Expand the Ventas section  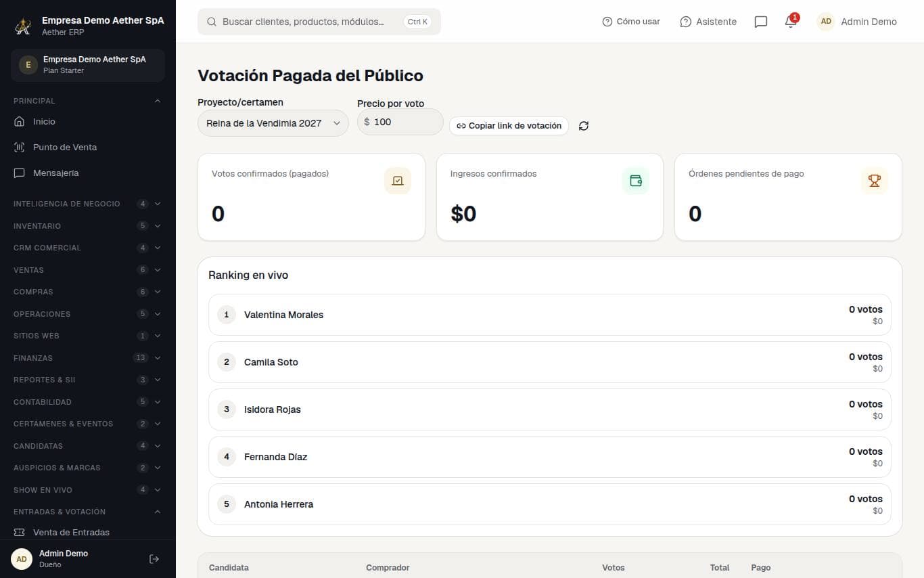88,270
